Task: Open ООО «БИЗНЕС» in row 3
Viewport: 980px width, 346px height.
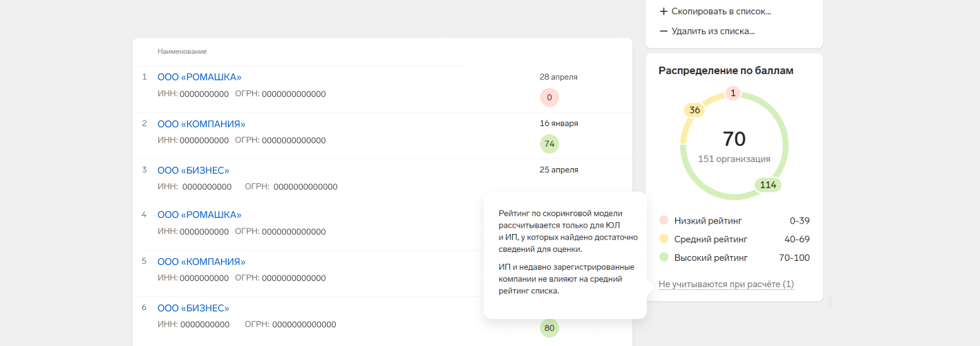Action: pos(193,170)
